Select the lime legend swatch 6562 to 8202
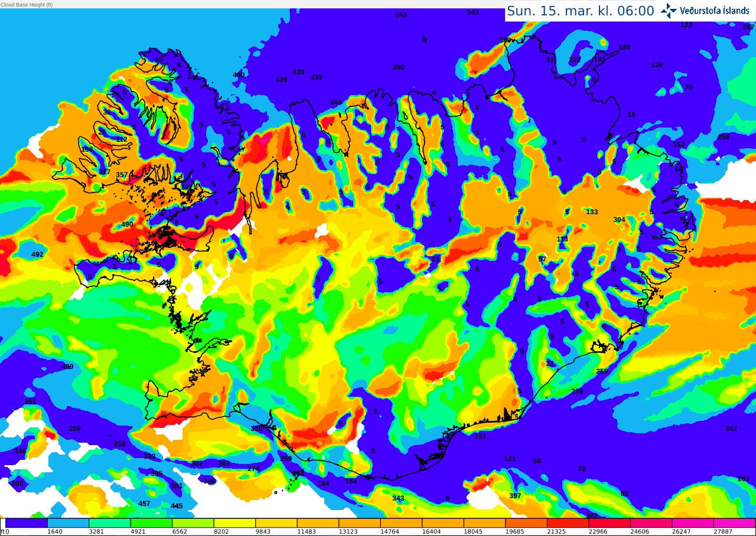This screenshot has width=756, height=536. pyautogui.click(x=193, y=523)
